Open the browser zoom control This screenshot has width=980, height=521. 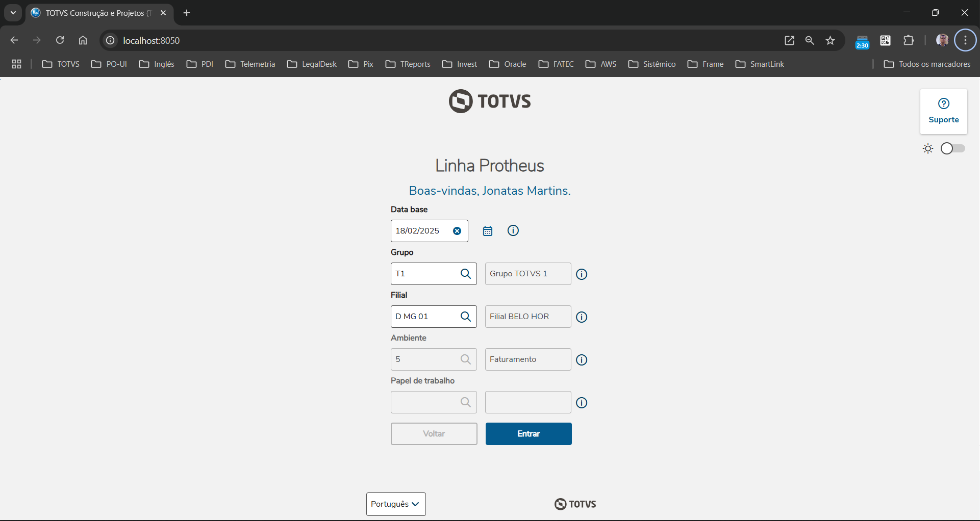(x=810, y=40)
